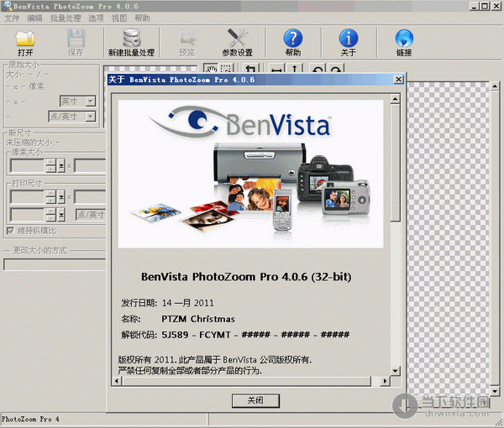This screenshot has height=428, width=504.
Task: Click the 关闭 button in About dialog
Action: [255, 400]
